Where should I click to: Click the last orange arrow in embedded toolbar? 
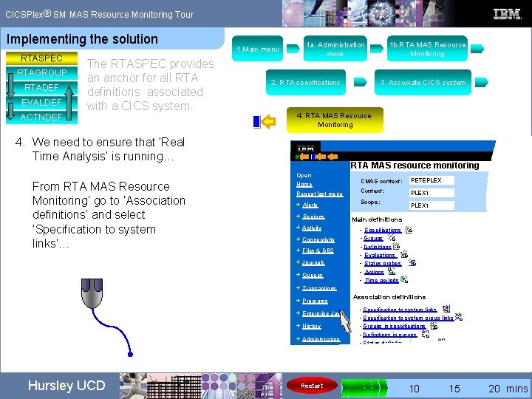[x=332, y=157]
